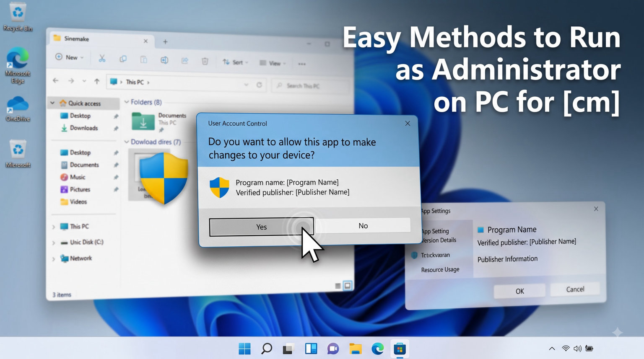Screen dimensions: 644x359
Task: Open Widgets on taskbar
Action: coord(311,349)
